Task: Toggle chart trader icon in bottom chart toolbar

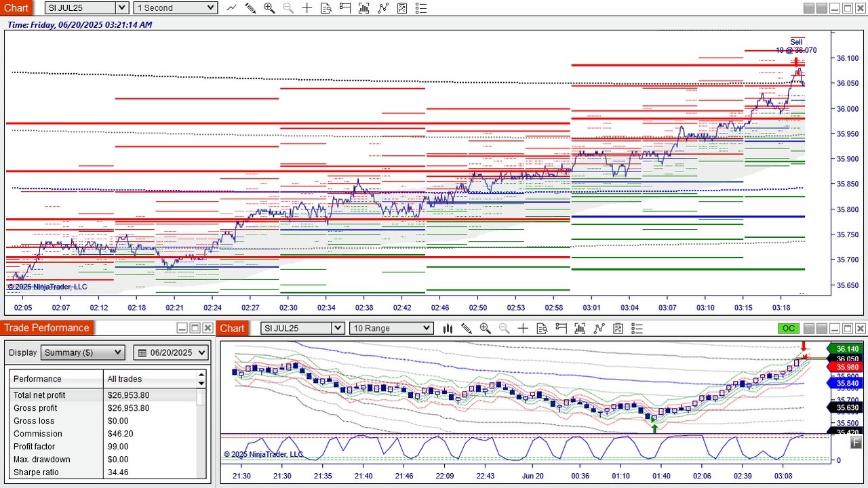Action: (561, 329)
